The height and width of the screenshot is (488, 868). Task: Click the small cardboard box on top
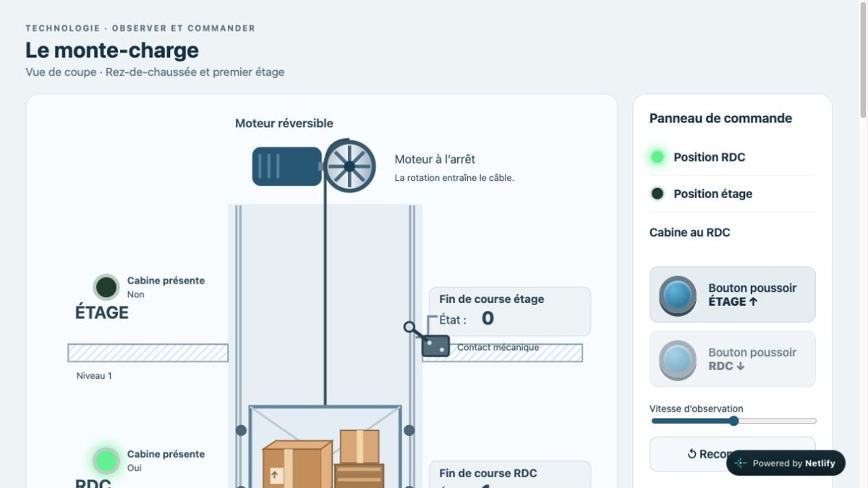click(359, 447)
